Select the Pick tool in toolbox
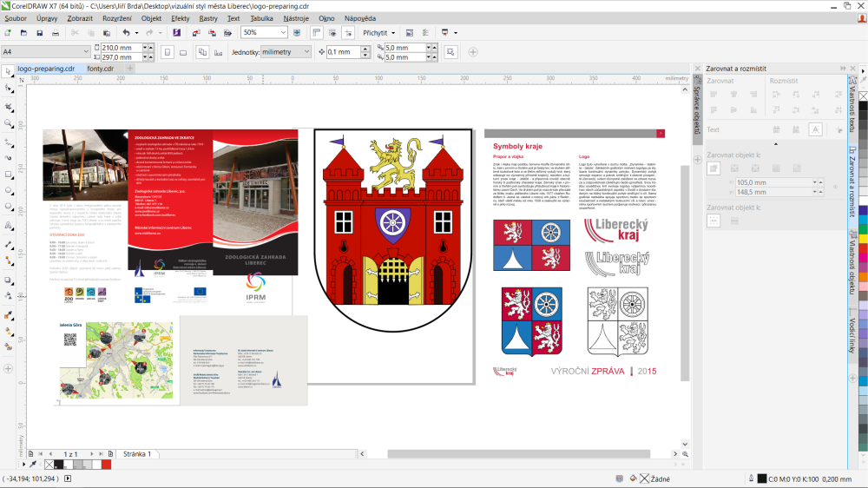 [9, 72]
